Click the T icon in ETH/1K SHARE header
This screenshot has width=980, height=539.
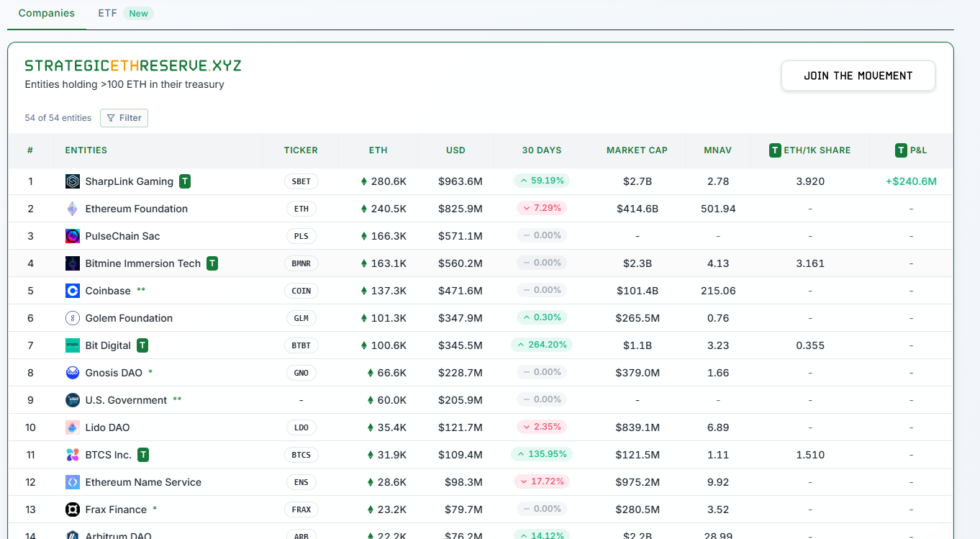(x=775, y=150)
